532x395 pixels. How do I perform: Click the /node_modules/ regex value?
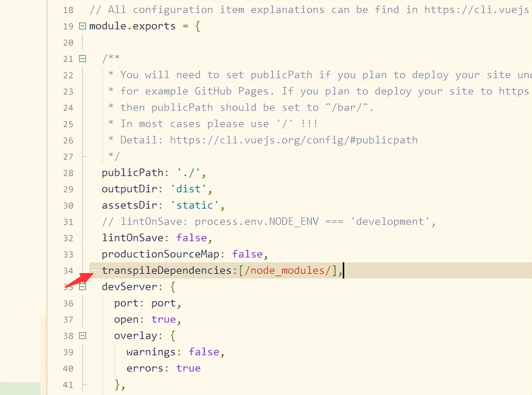(x=288, y=270)
